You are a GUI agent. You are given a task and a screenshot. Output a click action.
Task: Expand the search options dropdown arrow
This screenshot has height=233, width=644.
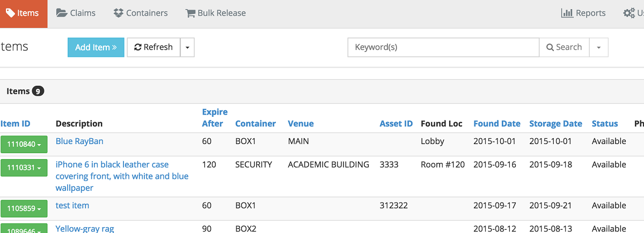coord(599,47)
